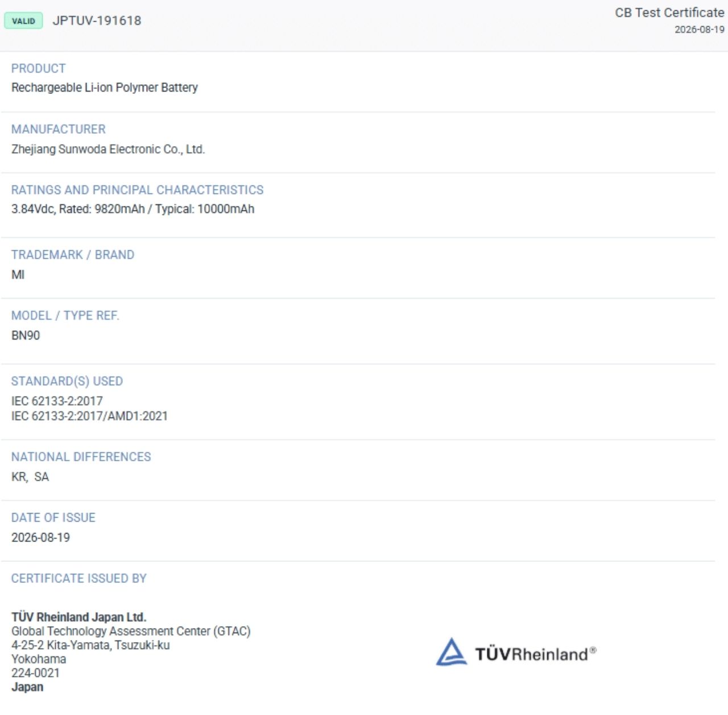Click RATINGS AND PRINCIPAL CHARACTERISTICS label
Image resolution: width=728 pixels, height=715 pixels.
[x=138, y=190]
